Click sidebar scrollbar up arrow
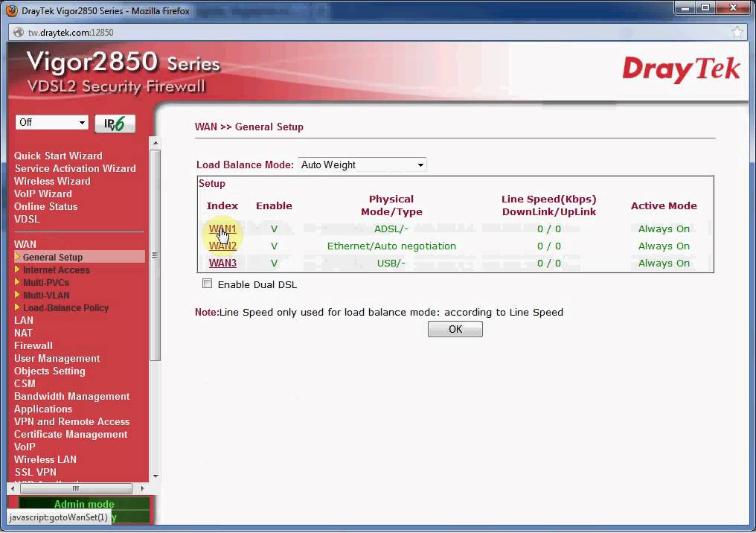 tap(156, 143)
